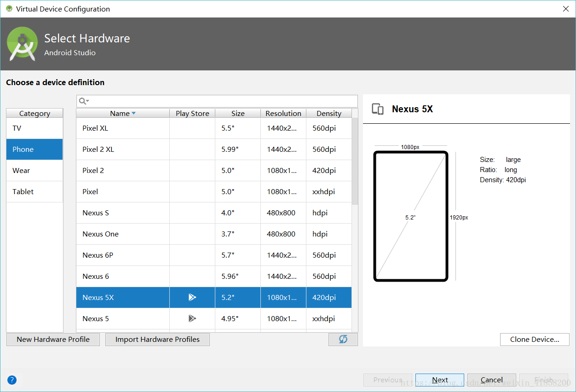The width and height of the screenshot is (576, 392).
Task: Select the Nexus 6 device row
Action: (214, 277)
